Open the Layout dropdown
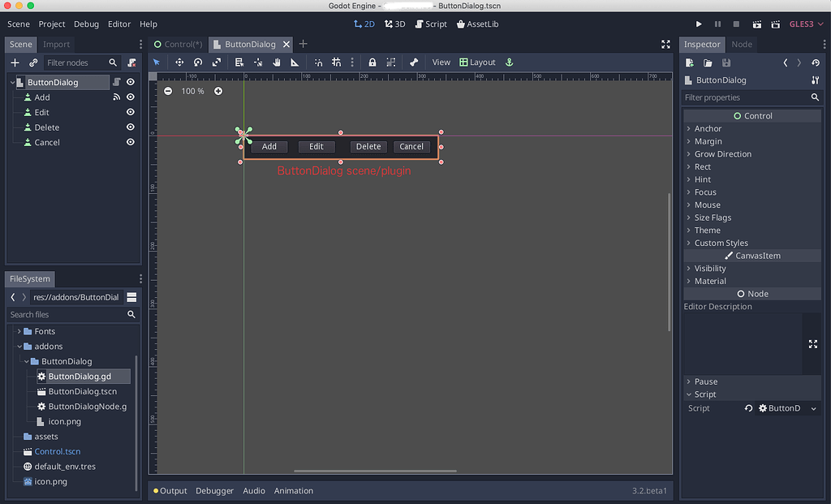 (x=478, y=62)
